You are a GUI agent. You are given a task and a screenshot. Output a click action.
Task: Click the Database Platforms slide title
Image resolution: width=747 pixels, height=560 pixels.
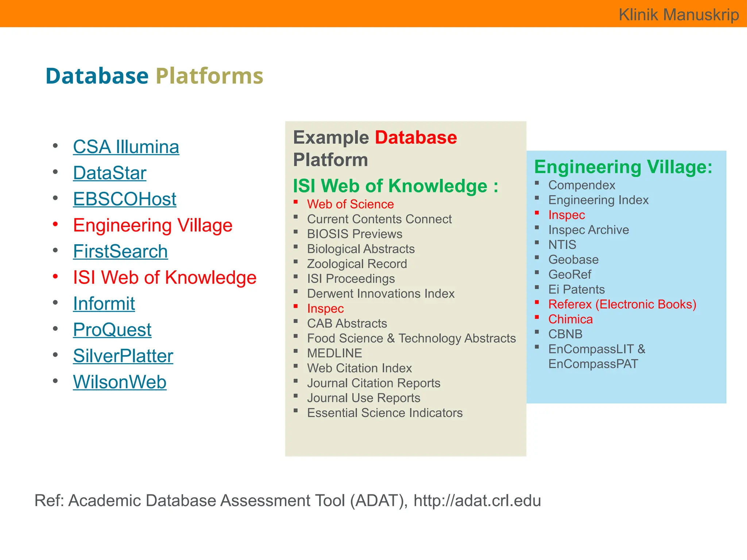click(154, 76)
